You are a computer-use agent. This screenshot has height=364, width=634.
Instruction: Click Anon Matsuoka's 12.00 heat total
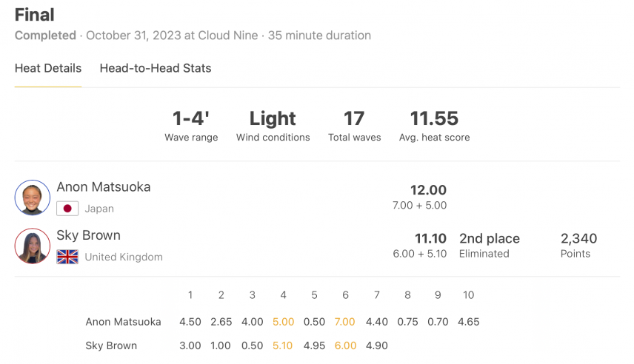point(428,190)
